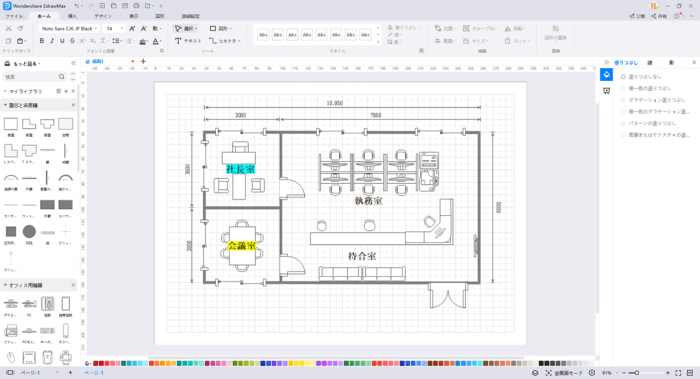Viewport: 700px width, 379px height.
Task: Open a file with the folder icon
Action: click(113, 6)
